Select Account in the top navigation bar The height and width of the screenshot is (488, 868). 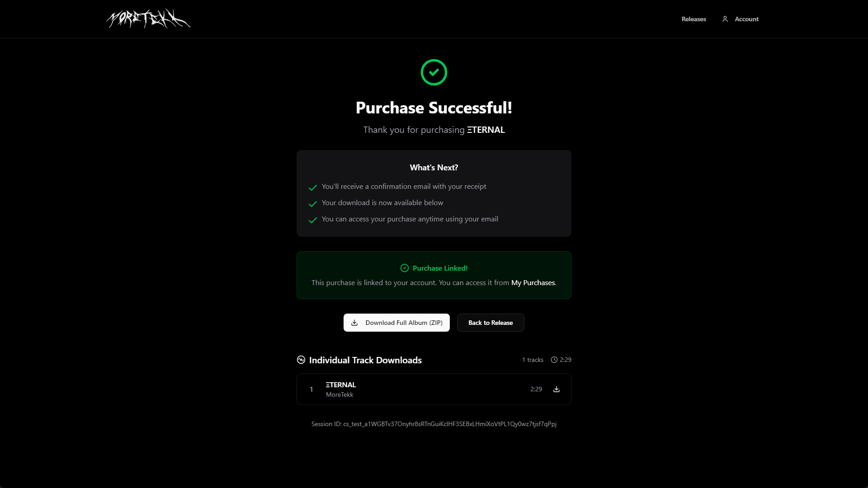[746, 19]
